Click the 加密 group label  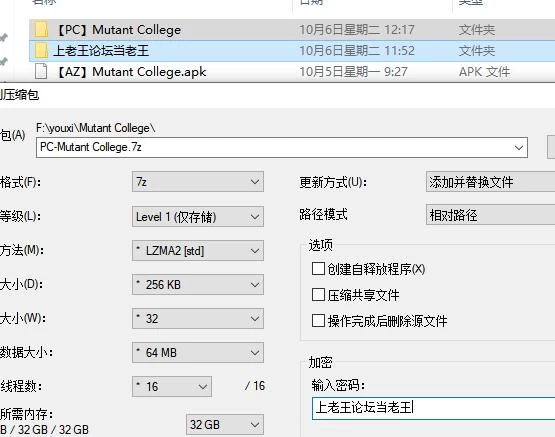(x=320, y=362)
